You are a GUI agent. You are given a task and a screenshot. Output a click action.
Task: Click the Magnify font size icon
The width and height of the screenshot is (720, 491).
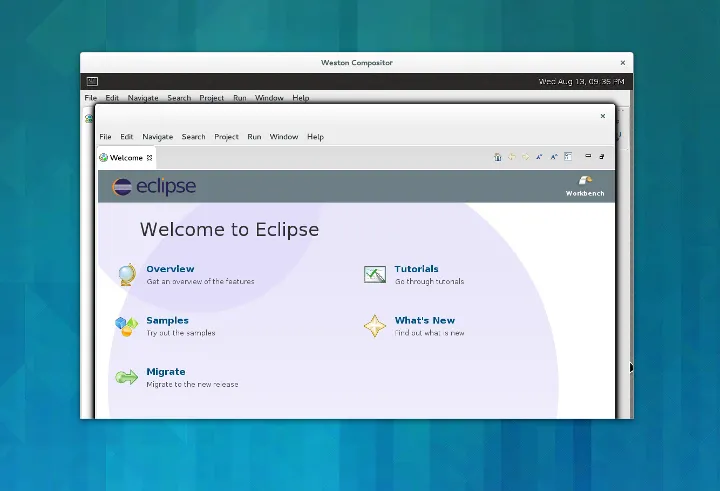tap(553, 157)
